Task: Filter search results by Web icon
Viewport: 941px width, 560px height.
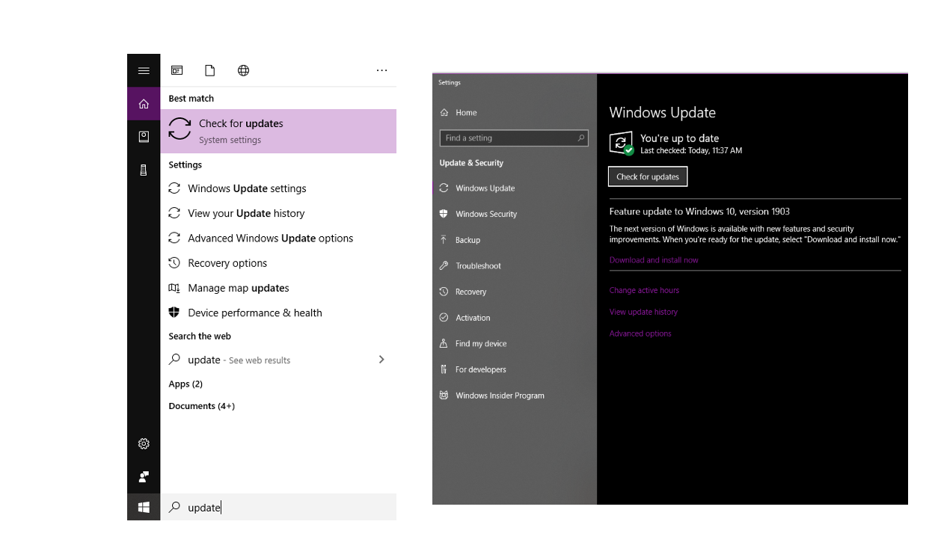Action: click(243, 70)
